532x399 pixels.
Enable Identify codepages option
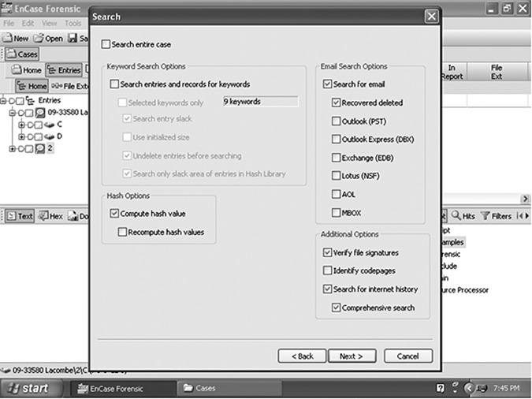pos(327,270)
